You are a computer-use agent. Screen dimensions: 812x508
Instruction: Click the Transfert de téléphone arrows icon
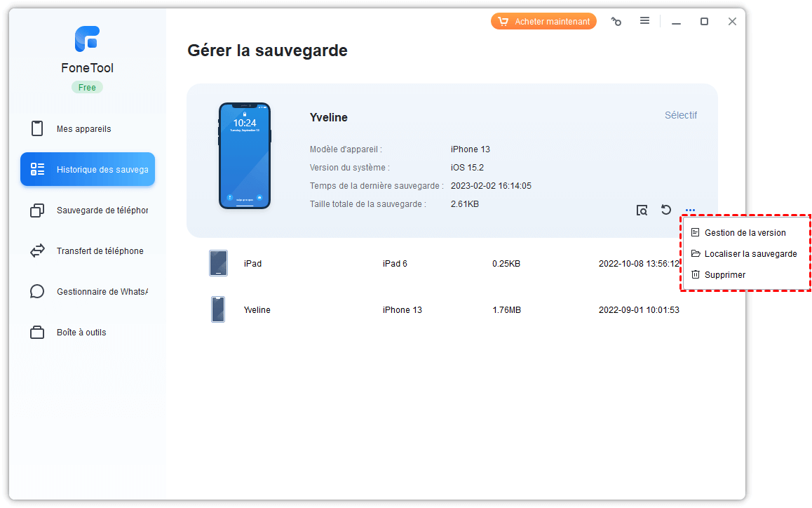coord(37,251)
